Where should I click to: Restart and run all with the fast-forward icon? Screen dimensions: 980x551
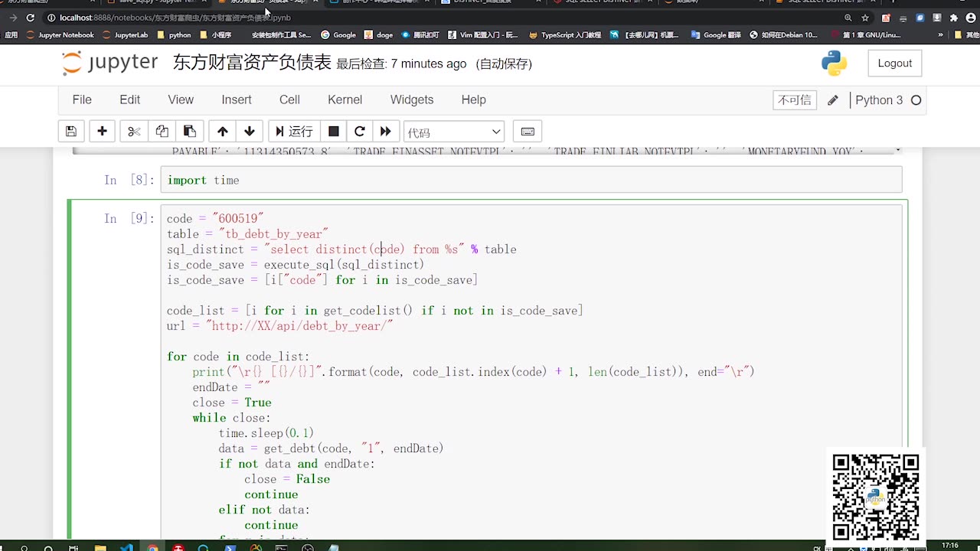tap(385, 132)
